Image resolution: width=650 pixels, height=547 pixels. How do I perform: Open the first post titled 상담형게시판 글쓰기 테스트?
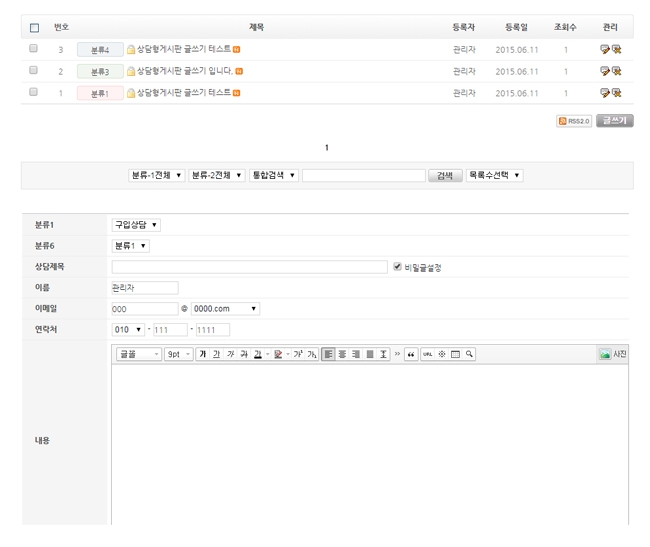tap(183, 49)
